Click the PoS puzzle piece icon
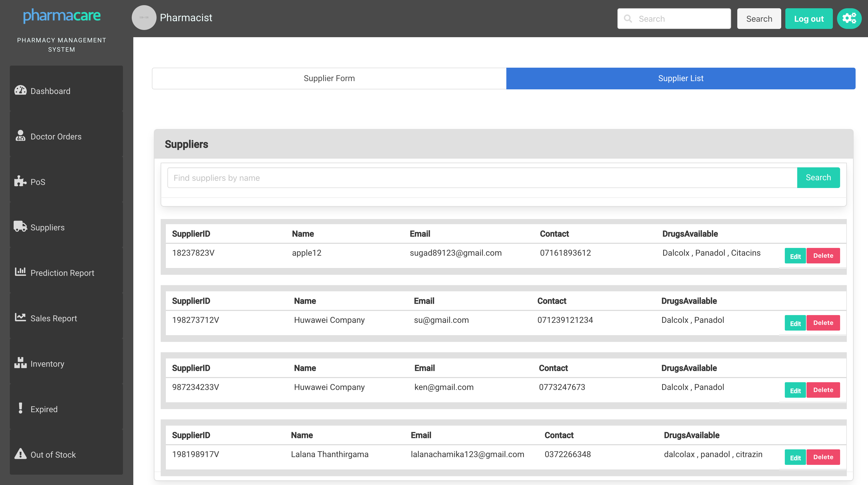Viewport: 868px width, 485px height. click(x=20, y=181)
